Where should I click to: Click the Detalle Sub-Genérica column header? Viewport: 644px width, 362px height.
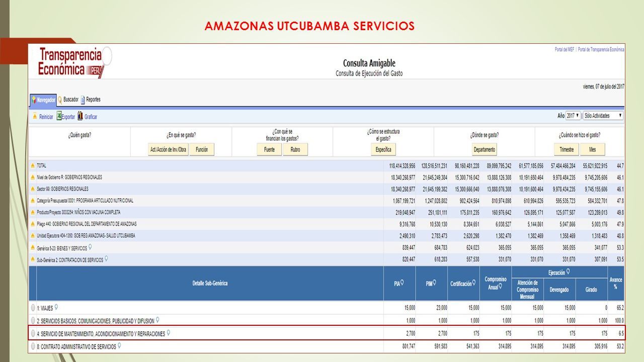[x=210, y=283]
